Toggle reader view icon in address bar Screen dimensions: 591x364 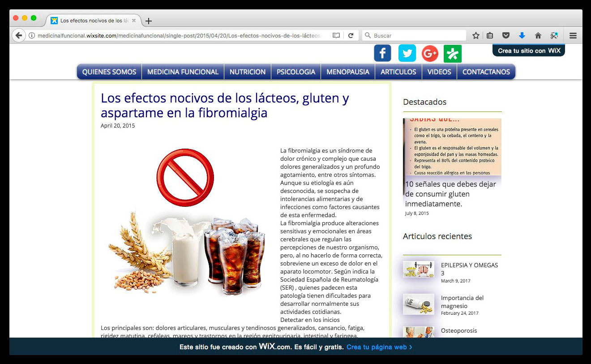336,35
